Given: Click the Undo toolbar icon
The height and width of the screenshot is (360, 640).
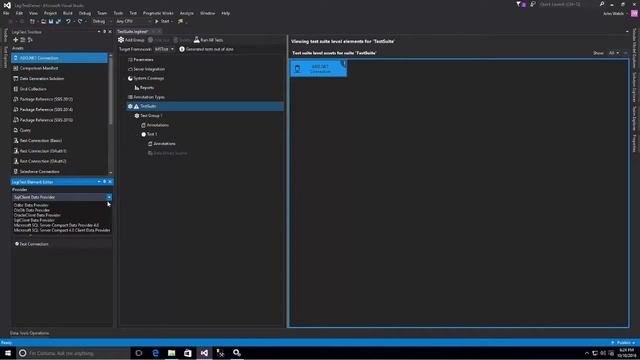Looking at the screenshot, I should [x=68, y=21].
